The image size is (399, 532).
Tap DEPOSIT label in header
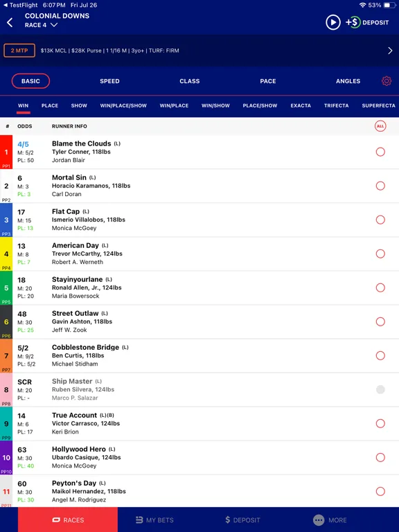pos(375,23)
